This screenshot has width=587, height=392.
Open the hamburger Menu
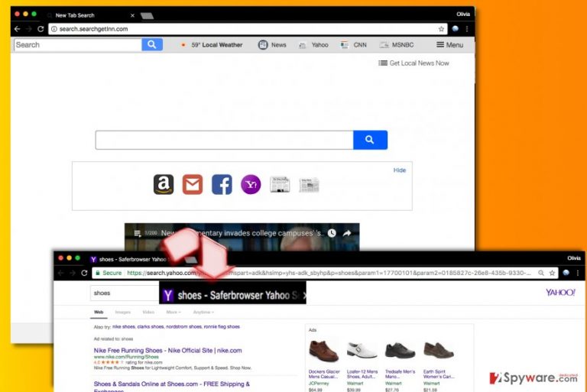click(x=449, y=45)
